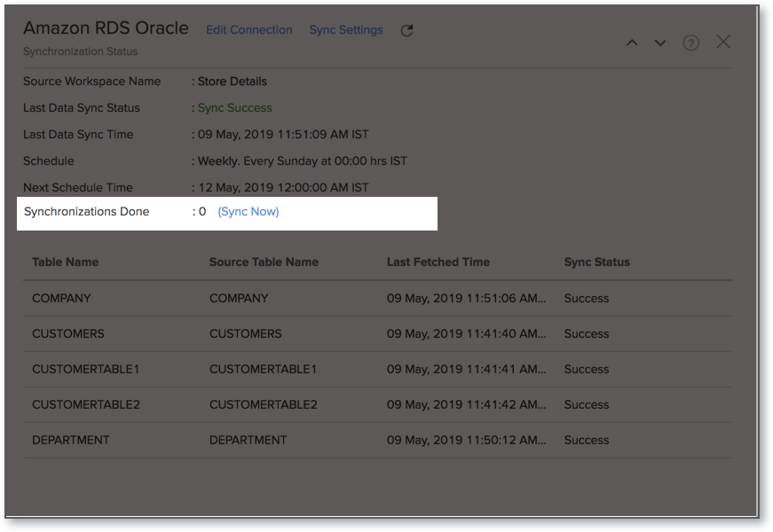
Task: Click the Sync Success status text
Action: [234, 108]
